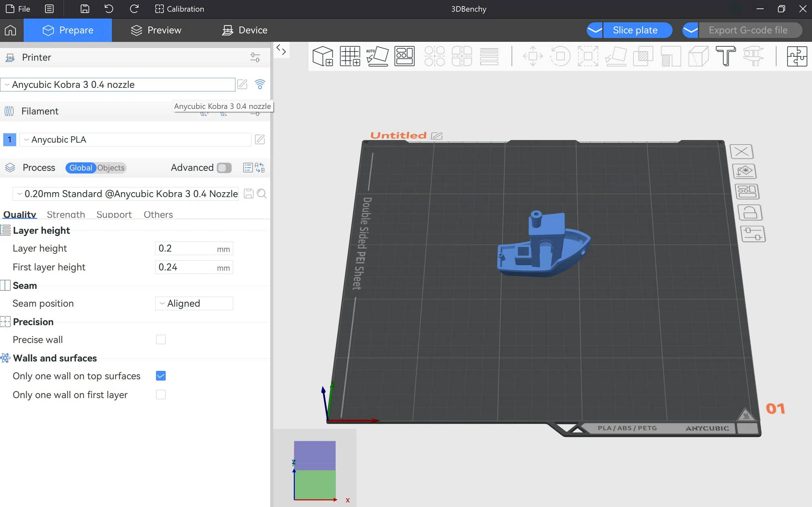Viewport: 812px width, 507px height.
Task: Click the Arrange all objects toolbar icon
Action: pyautogui.click(x=404, y=56)
